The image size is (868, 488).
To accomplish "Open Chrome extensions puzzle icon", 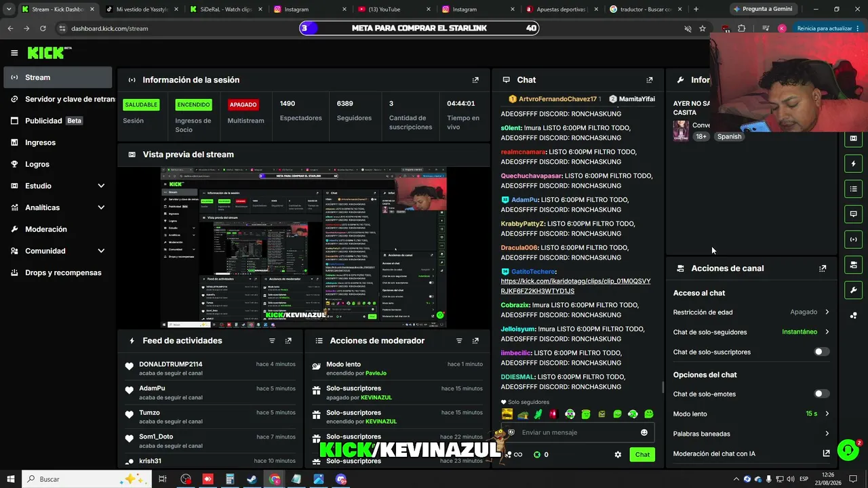I will tap(741, 28).
